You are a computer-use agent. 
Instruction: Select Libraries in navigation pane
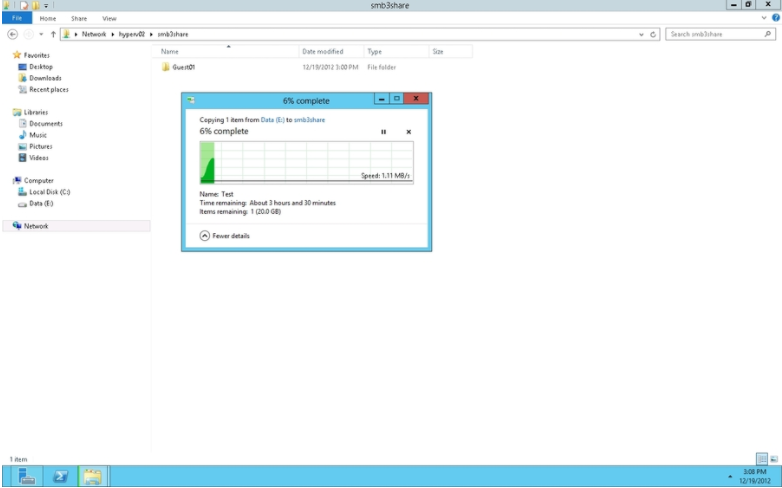click(x=31, y=112)
